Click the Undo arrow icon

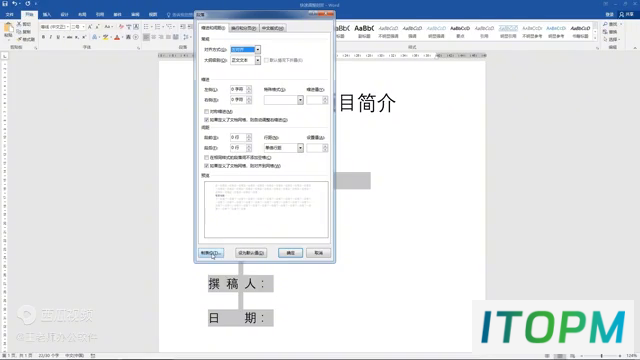click(x=15, y=4)
